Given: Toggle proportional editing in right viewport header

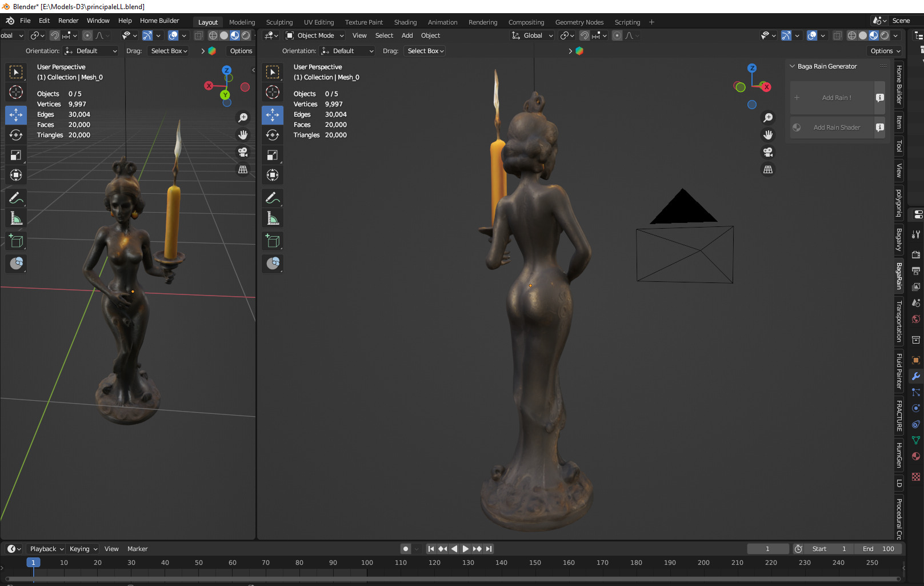Looking at the screenshot, I should coord(617,35).
